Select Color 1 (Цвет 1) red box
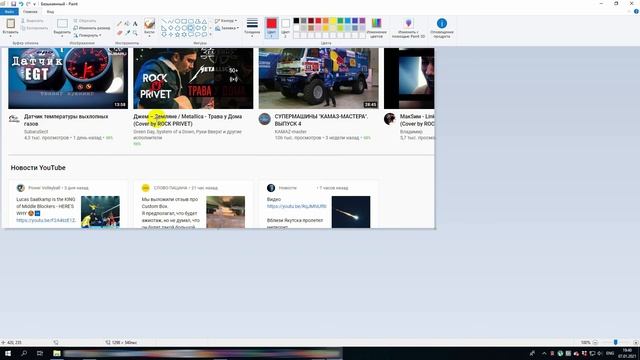Screen dimensions: 640x360 tap(271, 27)
